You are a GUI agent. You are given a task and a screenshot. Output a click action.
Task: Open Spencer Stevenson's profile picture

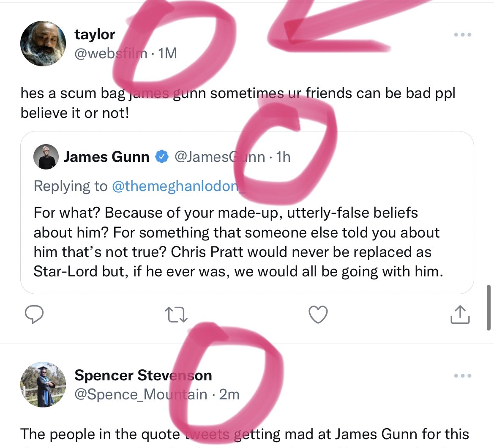[x=43, y=384]
